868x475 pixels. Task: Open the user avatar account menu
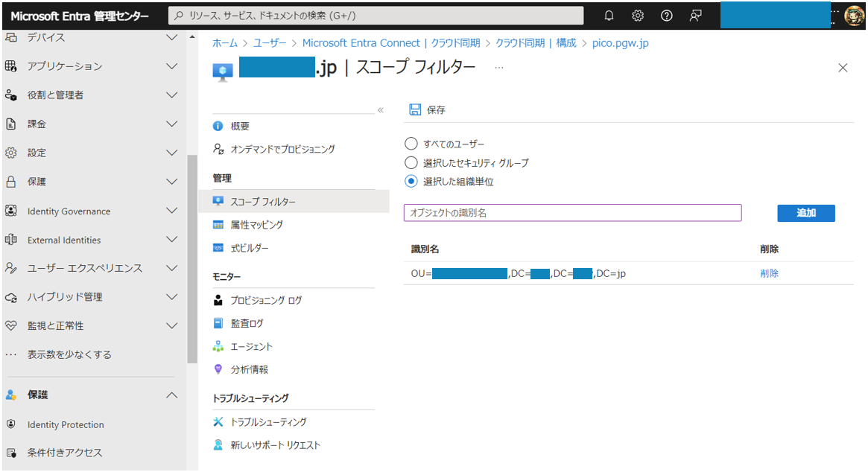(x=854, y=16)
